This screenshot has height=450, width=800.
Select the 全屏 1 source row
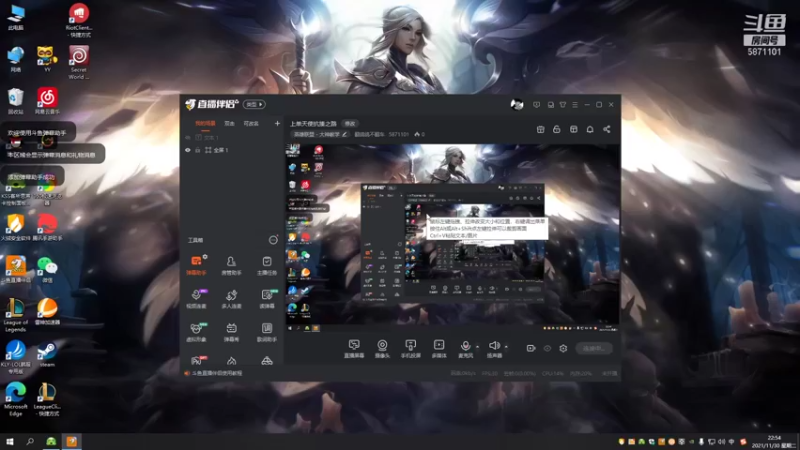tap(232, 150)
